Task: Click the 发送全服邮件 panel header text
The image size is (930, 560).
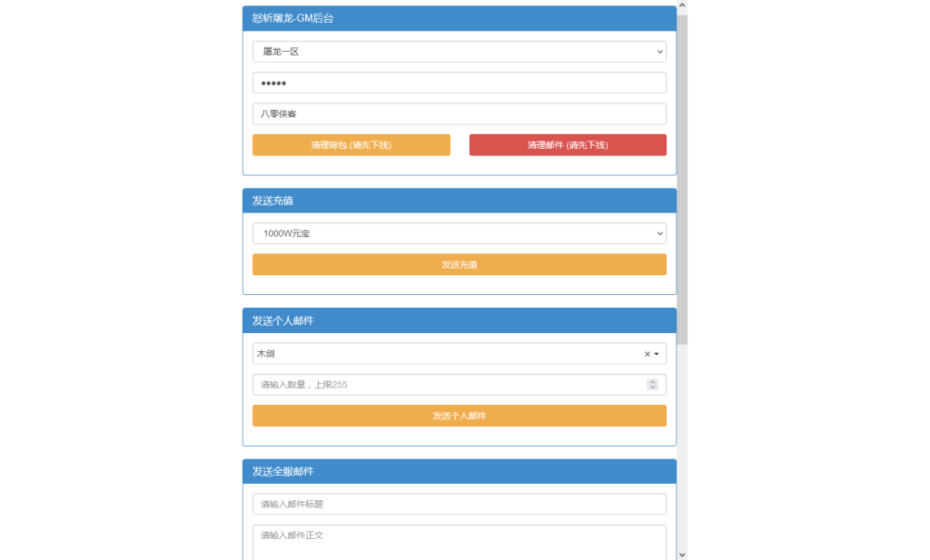Action: [x=283, y=472]
